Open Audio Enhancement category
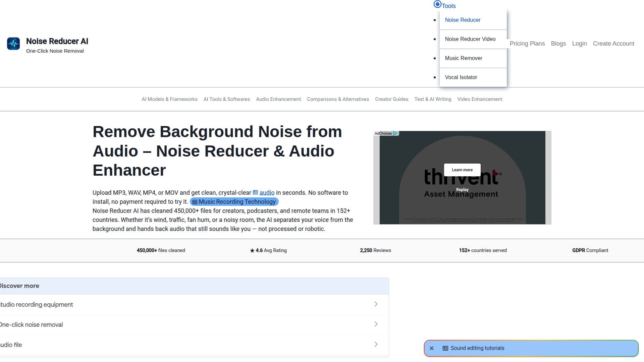644x362 pixels. (278, 99)
